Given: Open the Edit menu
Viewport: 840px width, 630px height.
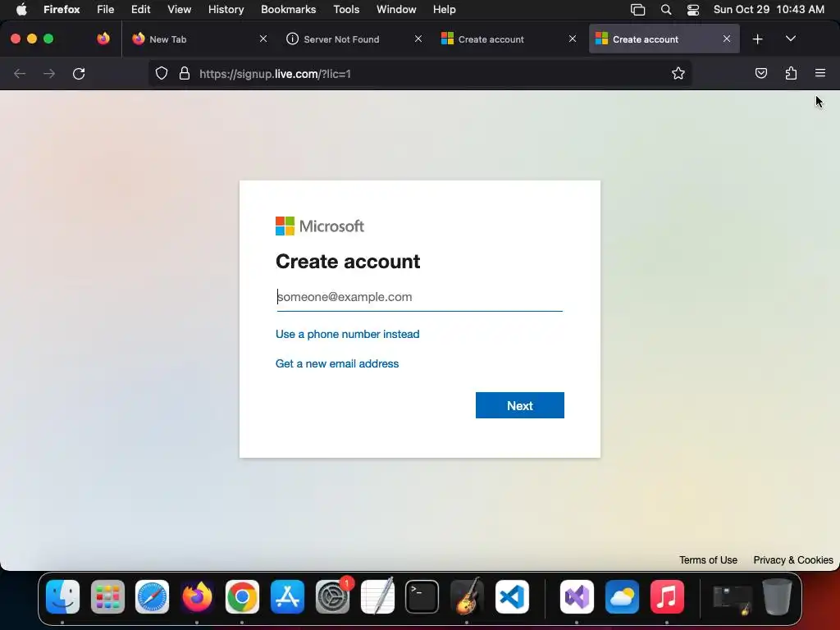Looking at the screenshot, I should point(141,9).
